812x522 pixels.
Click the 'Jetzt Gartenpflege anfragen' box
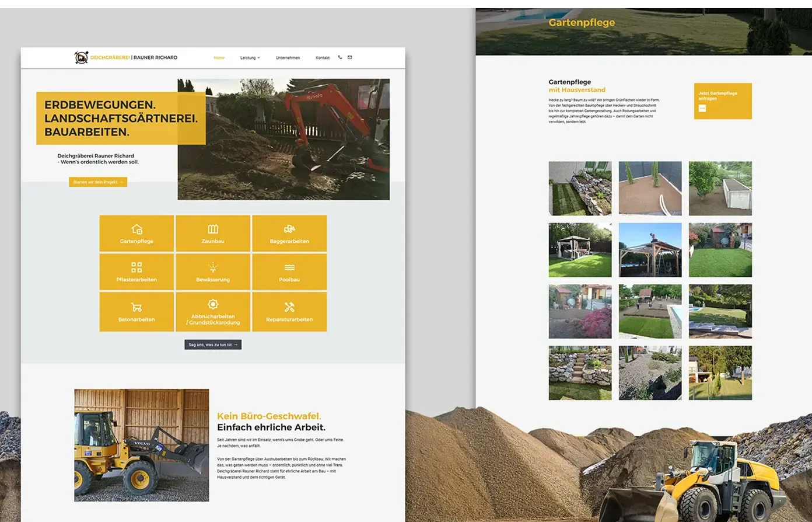[x=722, y=101]
